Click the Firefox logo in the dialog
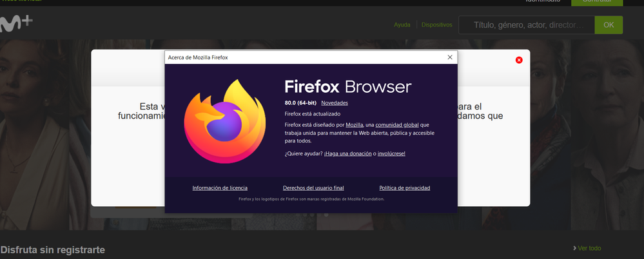 [224, 121]
